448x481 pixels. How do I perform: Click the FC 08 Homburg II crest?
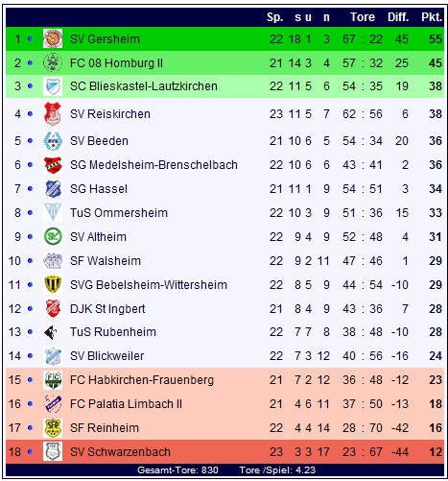coord(53,62)
